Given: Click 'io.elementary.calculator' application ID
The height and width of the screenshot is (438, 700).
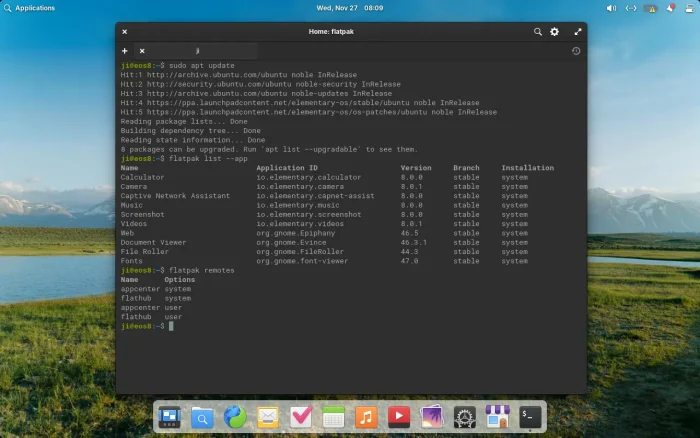Looking at the screenshot, I should (308, 177).
